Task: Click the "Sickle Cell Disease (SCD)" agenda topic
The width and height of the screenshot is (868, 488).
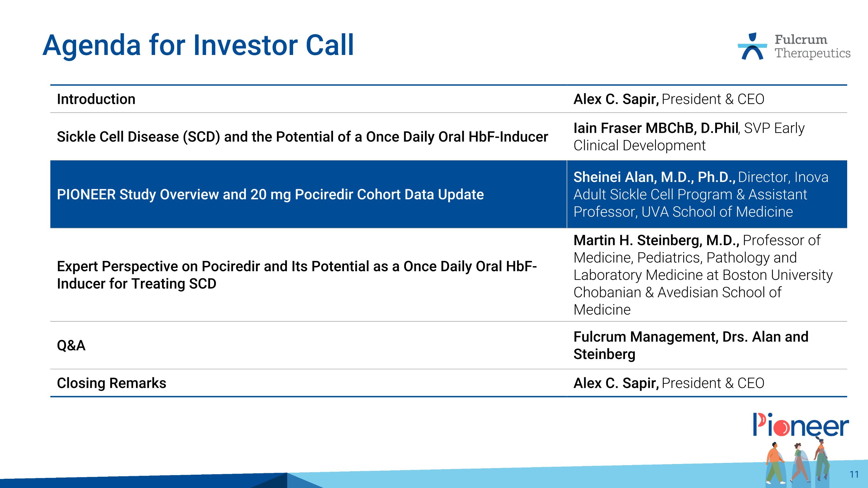Action: 302,137
